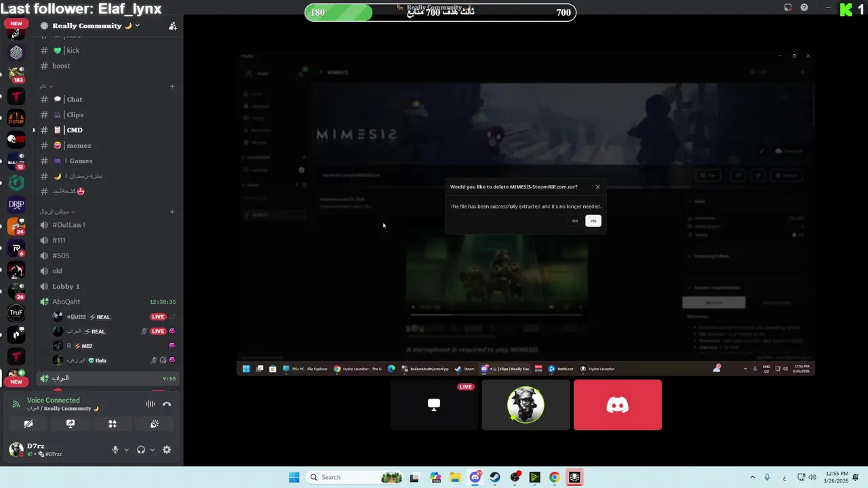Open Hydra Launcher from taskbar
This screenshot has width=868, height=488.
574,477
